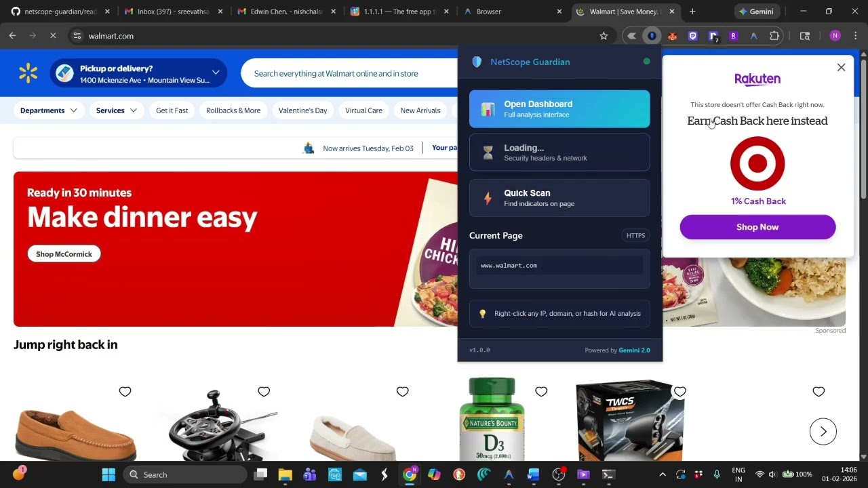Click Shop Now in Rakuten popup
Image resolution: width=868 pixels, height=488 pixels.
pos(757,227)
